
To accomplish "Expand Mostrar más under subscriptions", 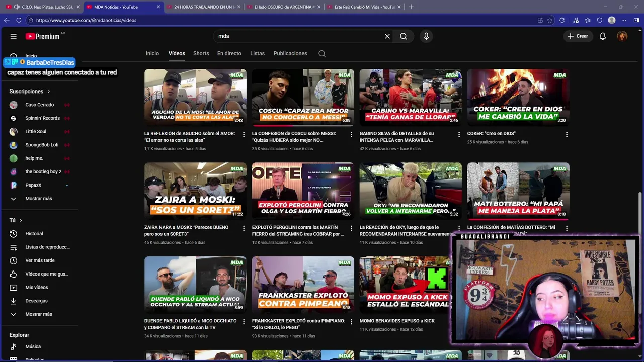I will [39, 199].
